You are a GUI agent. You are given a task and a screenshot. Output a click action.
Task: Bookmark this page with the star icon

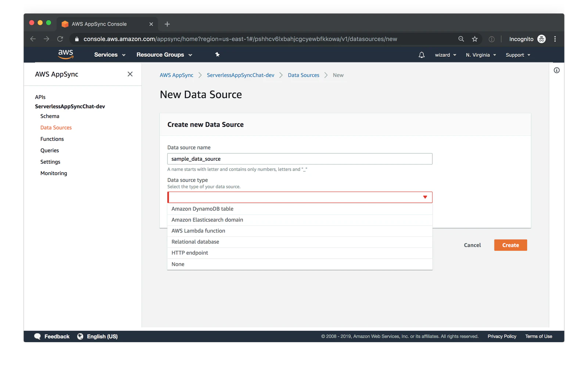pyautogui.click(x=474, y=39)
